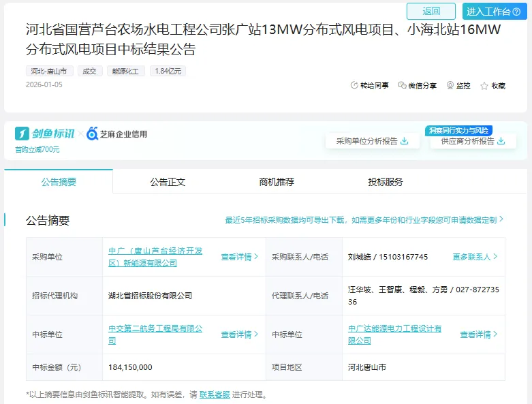Open the 投标服务 tab
The width and height of the screenshot is (532, 404).
click(x=386, y=182)
